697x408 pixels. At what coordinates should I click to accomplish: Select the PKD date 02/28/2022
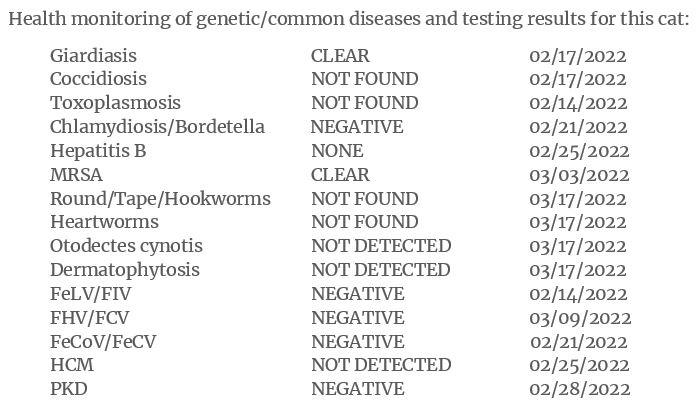(580, 389)
